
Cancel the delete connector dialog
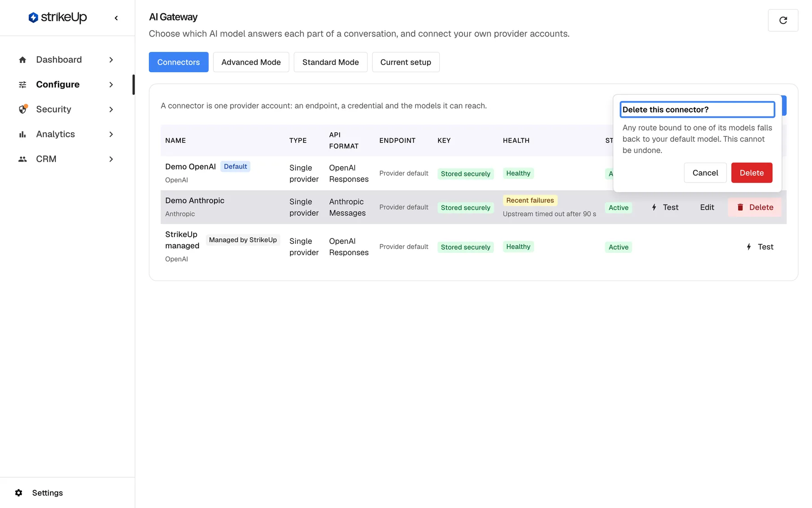[705, 172]
